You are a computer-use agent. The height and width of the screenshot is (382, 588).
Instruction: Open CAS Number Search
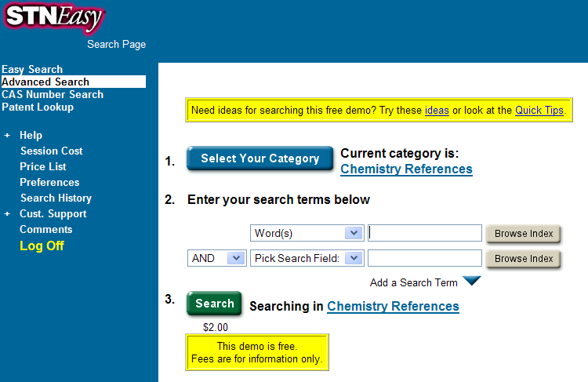(x=53, y=94)
